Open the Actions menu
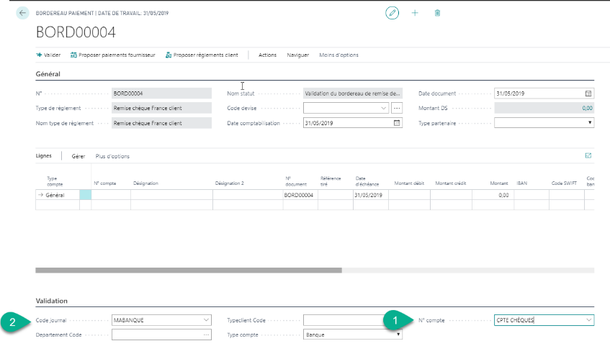 click(267, 55)
